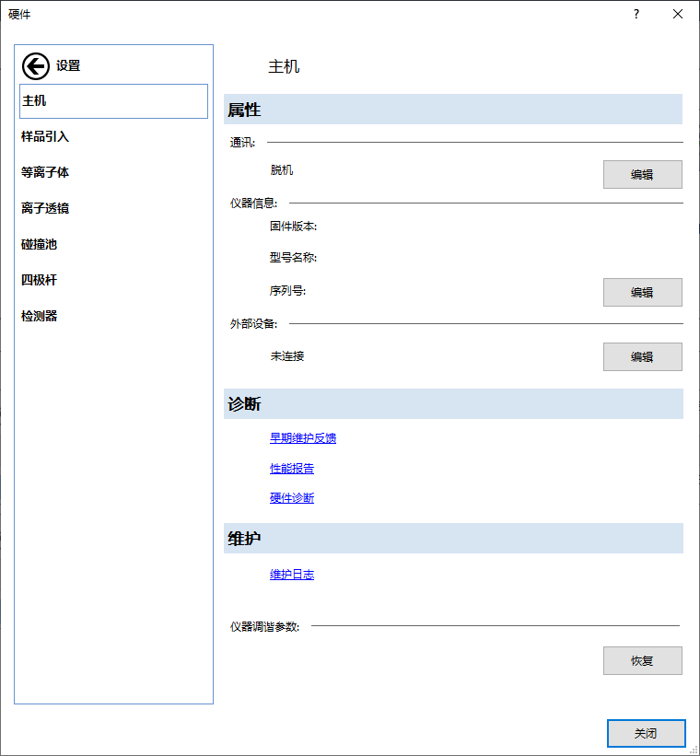
Task: Click the 脱机 status text under 通讯
Action: coord(282,170)
